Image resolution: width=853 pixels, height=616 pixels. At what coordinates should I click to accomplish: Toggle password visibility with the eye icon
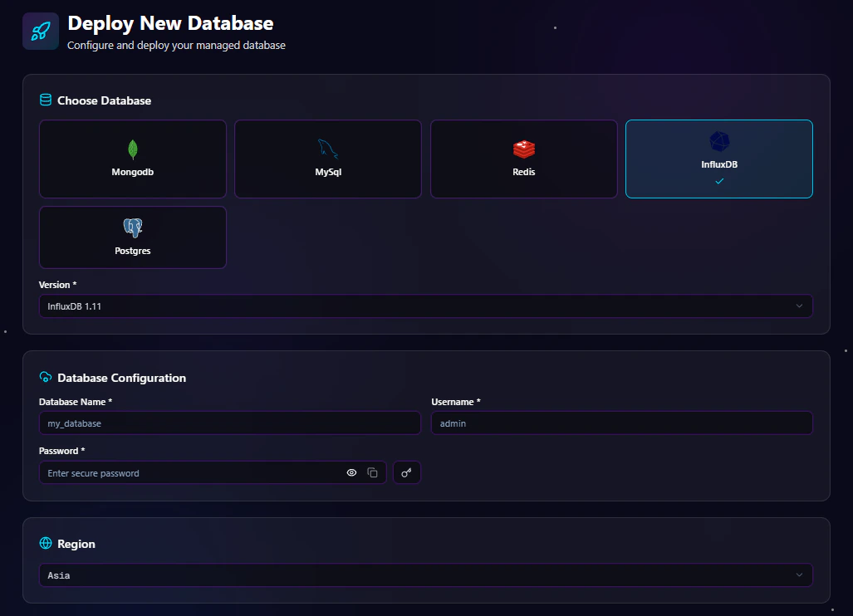point(351,472)
